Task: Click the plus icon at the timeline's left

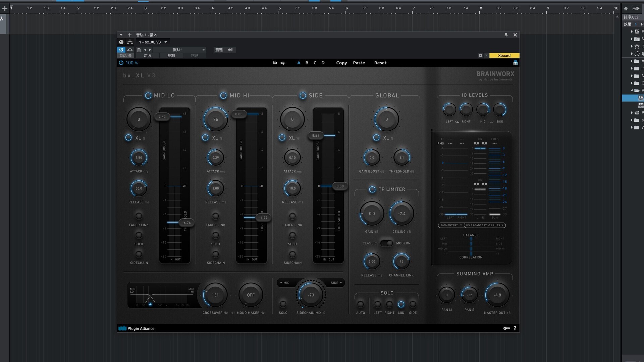Action: pos(5,8)
